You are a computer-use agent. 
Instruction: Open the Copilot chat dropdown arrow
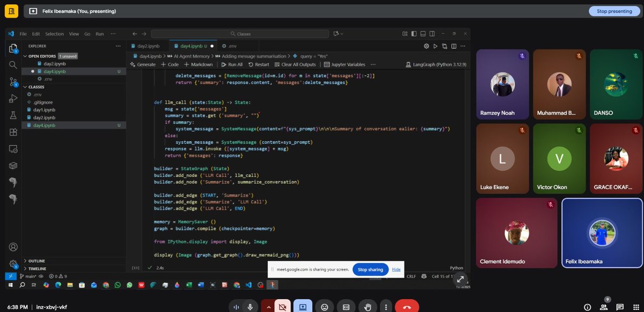(342, 33)
